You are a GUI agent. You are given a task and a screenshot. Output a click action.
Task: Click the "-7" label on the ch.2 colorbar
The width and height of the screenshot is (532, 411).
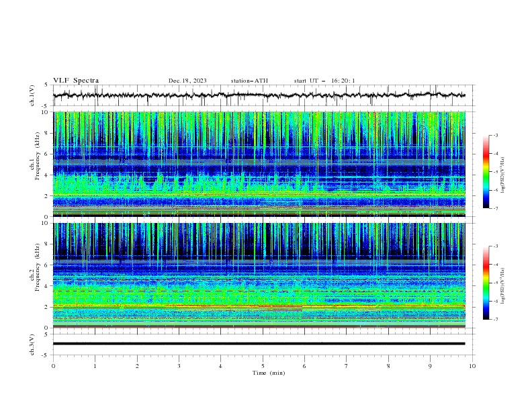coord(495,320)
